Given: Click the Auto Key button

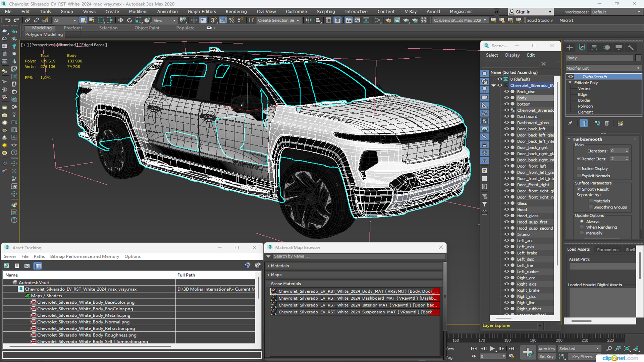Looking at the screenshot, I should (547, 349).
